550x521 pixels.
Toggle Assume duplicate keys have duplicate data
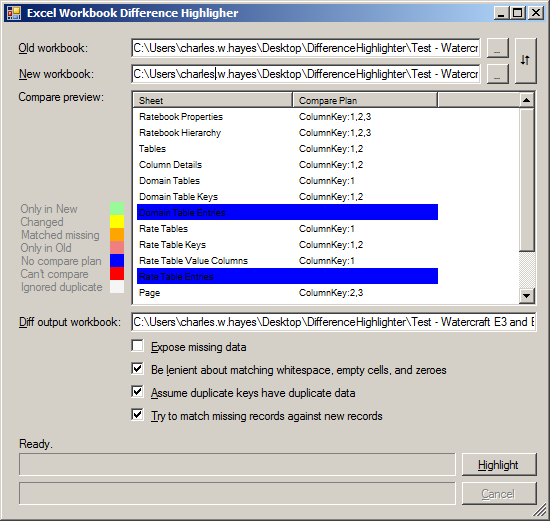pos(138,392)
